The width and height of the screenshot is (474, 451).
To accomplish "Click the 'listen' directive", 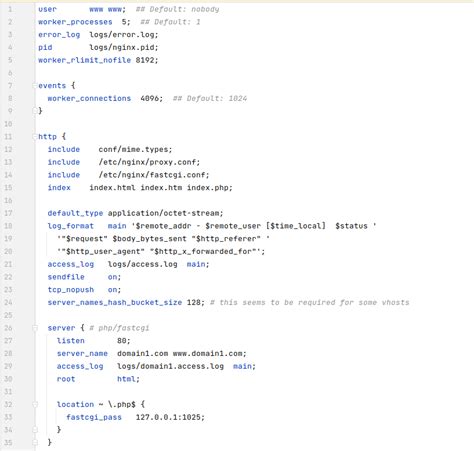I will pos(71,341).
